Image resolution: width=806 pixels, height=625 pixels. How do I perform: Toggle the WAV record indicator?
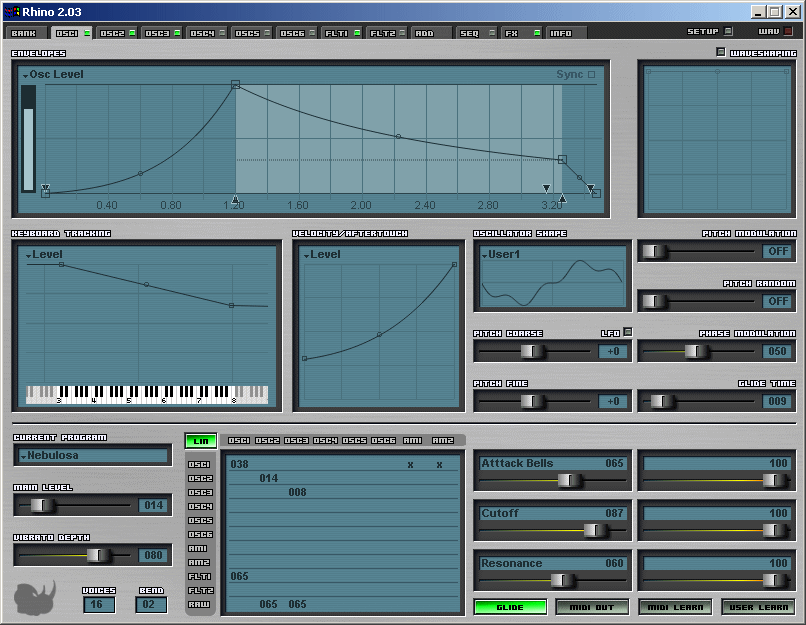788,31
